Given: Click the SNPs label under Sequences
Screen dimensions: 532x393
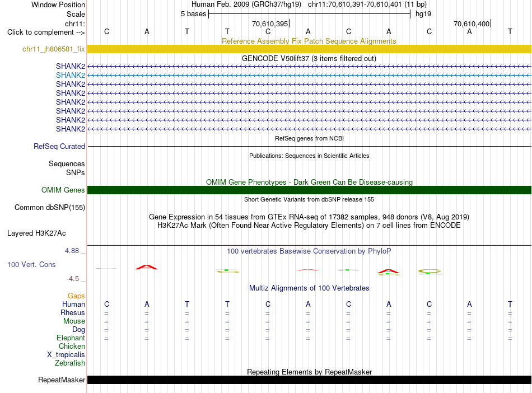Looking at the screenshot, I should 76,172.
